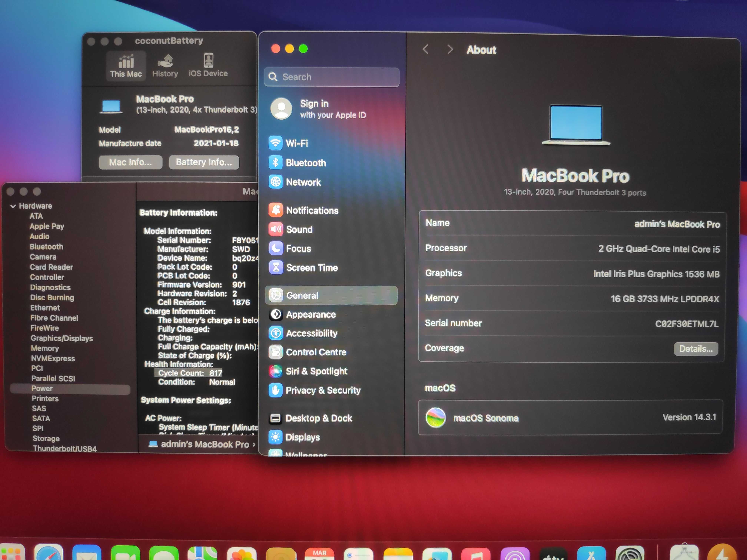
Task: Select Memory in System Information sidebar
Action: pyautogui.click(x=45, y=348)
